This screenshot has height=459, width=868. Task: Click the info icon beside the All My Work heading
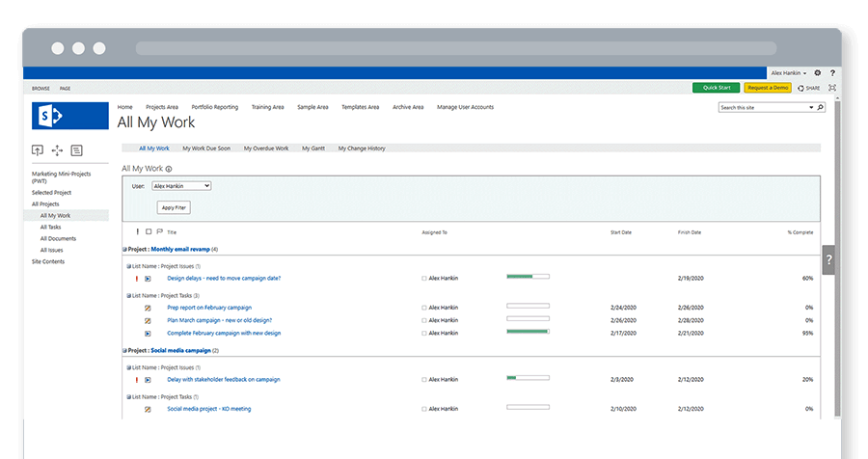[169, 169]
